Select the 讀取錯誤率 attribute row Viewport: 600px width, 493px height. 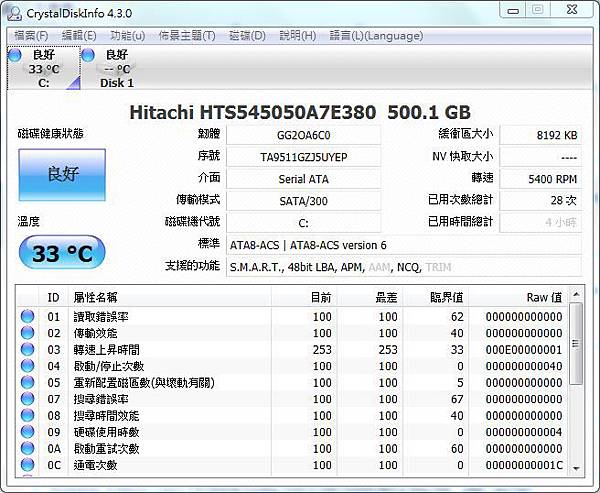pos(292,317)
